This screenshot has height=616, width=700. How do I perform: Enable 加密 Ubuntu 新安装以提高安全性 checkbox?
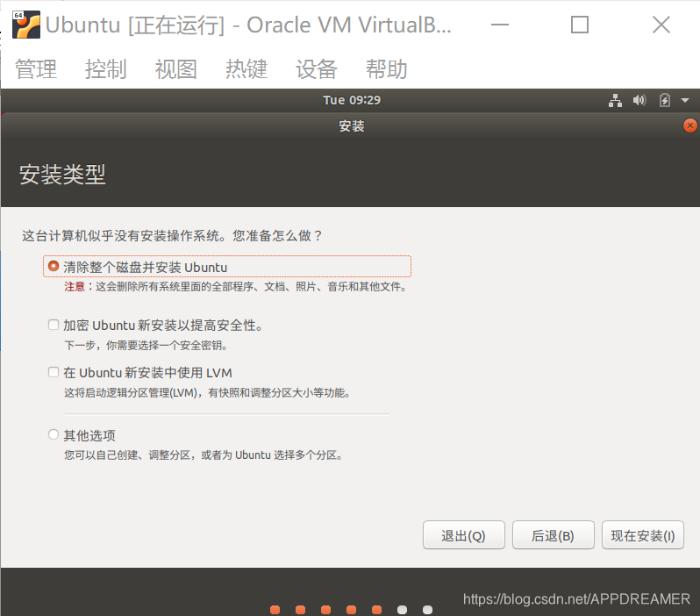coord(54,325)
